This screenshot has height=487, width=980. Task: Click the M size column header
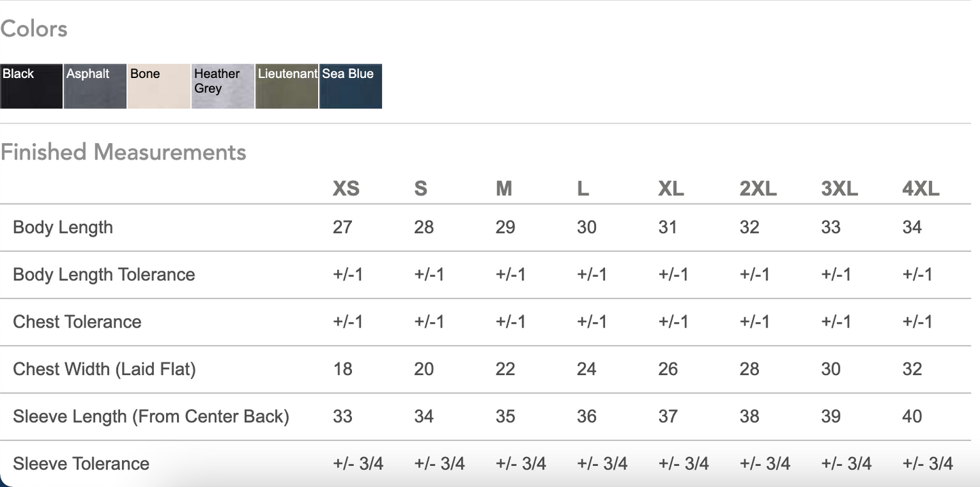pos(504,189)
